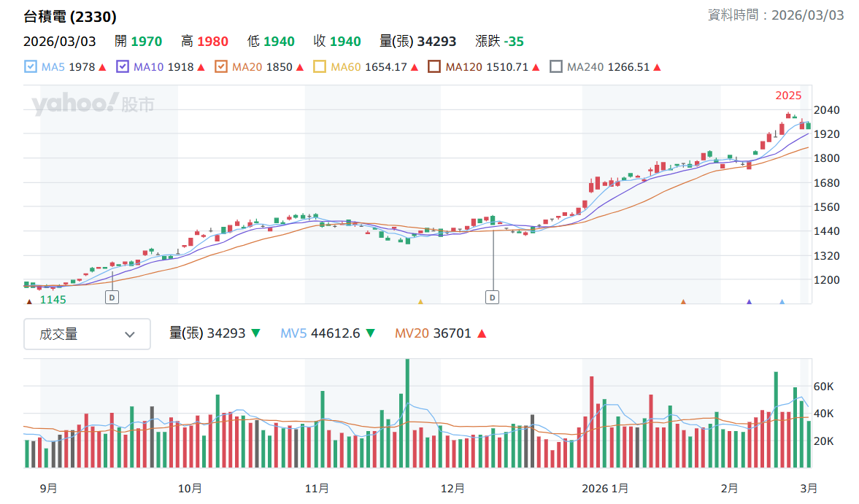
Task: Toggle the MA10 moving average checkbox
Action: (x=123, y=67)
